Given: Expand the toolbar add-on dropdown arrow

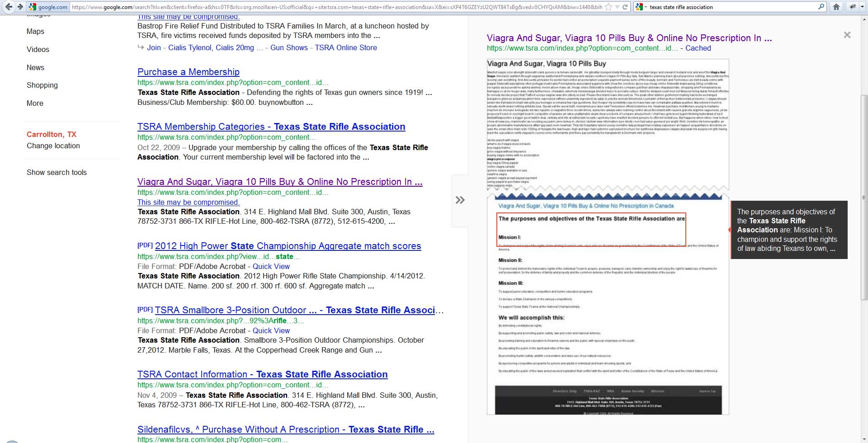Looking at the screenshot, I should (x=863, y=7).
